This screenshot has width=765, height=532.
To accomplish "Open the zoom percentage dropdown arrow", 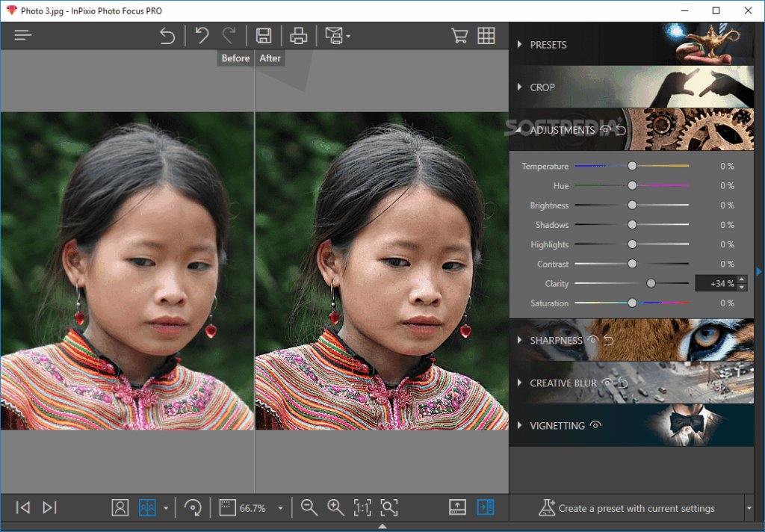I will tap(281, 508).
